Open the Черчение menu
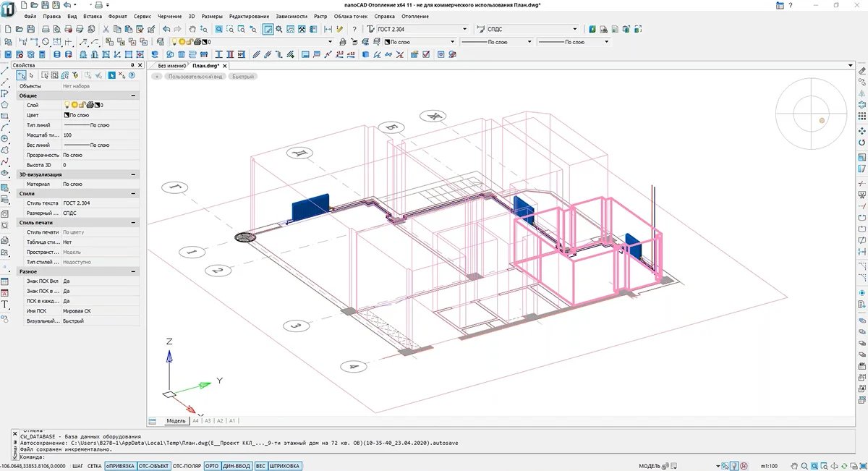The image size is (868, 471). tap(170, 16)
